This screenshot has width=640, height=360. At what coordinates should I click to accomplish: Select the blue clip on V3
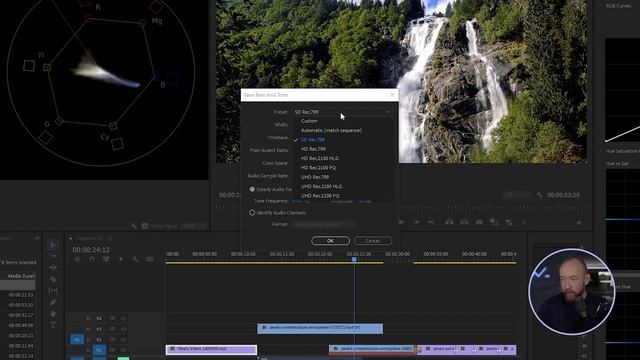[x=320, y=328]
